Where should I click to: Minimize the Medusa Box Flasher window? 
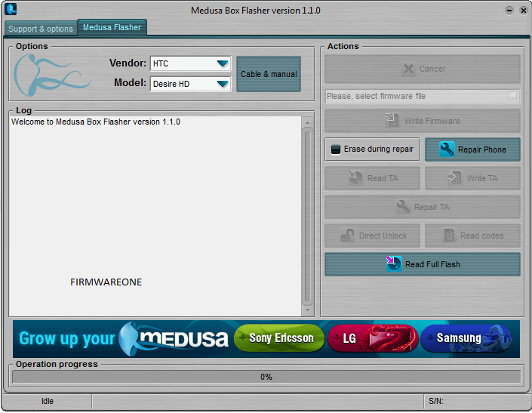pyautogui.click(x=509, y=11)
